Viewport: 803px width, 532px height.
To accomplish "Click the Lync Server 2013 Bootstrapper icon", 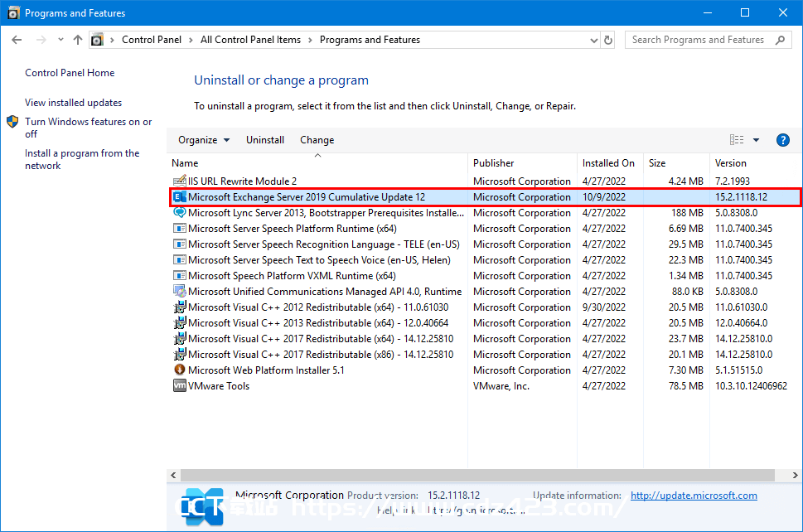I will point(179,212).
